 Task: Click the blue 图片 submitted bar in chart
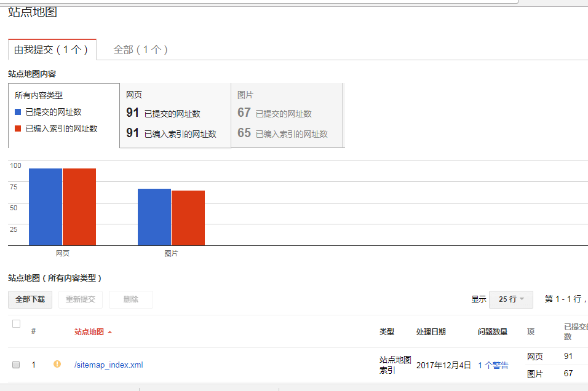[154, 217]
